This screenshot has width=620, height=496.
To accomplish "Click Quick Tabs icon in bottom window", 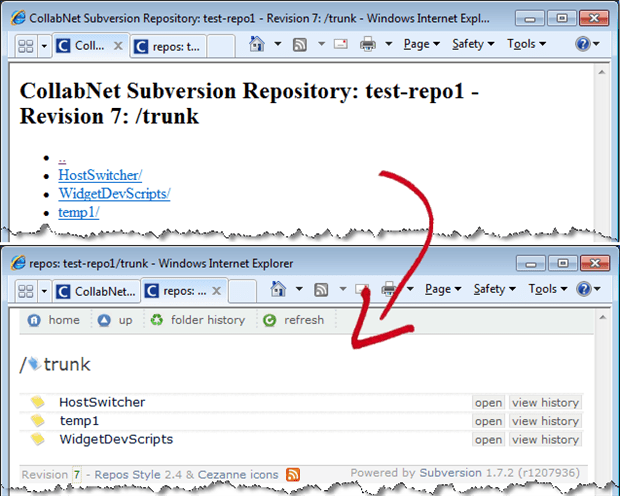I will (x=26, y=292).
